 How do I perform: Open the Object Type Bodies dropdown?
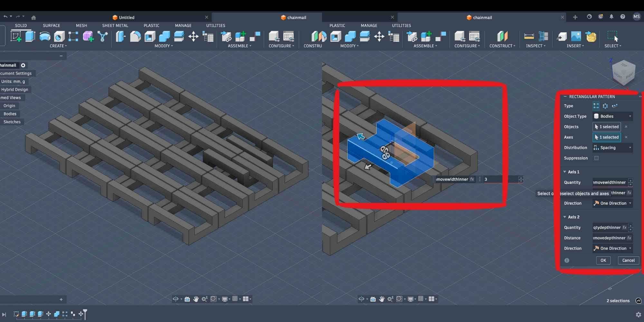[613, 116]
